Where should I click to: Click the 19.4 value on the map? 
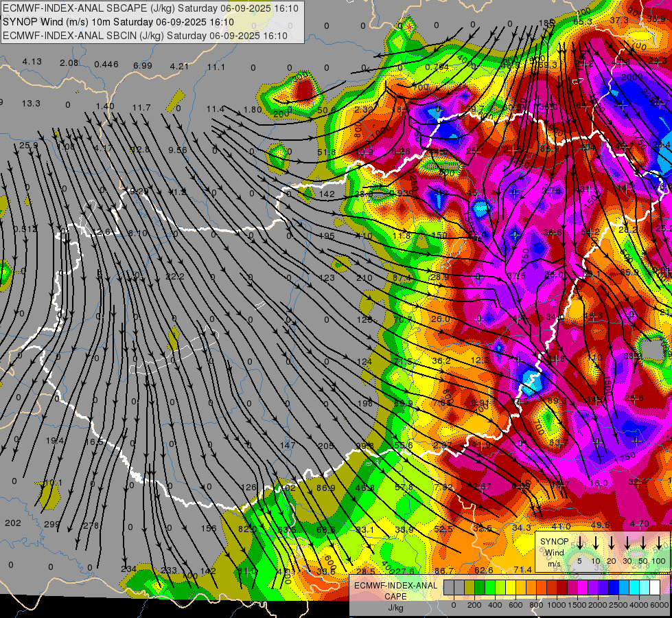pyautogui.click(x=56, y=440)
